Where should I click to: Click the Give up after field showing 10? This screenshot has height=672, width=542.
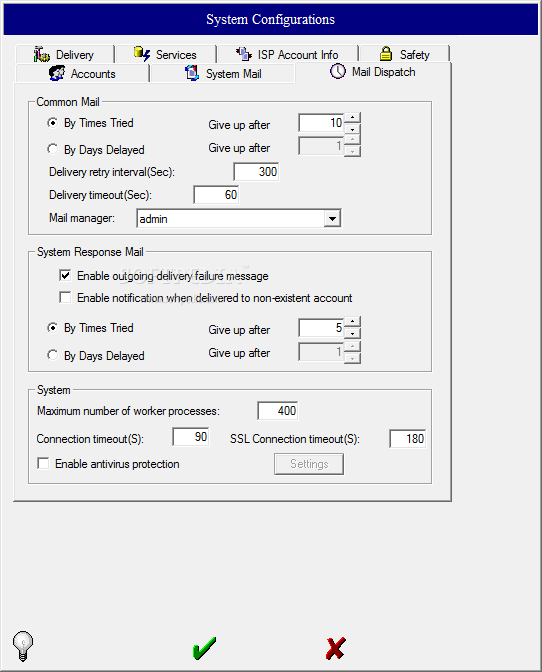pyautogui.click(x=321, y=123)
